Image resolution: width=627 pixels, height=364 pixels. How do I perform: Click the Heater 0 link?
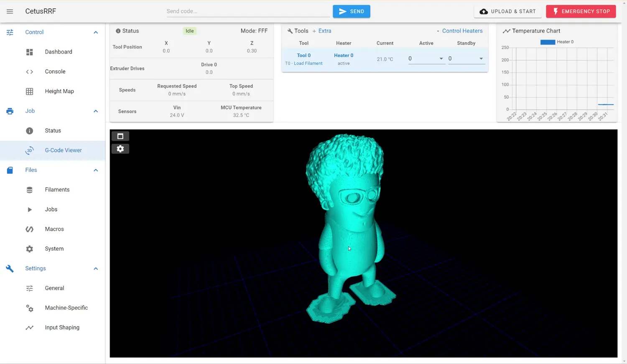click(x=344, y=56)
